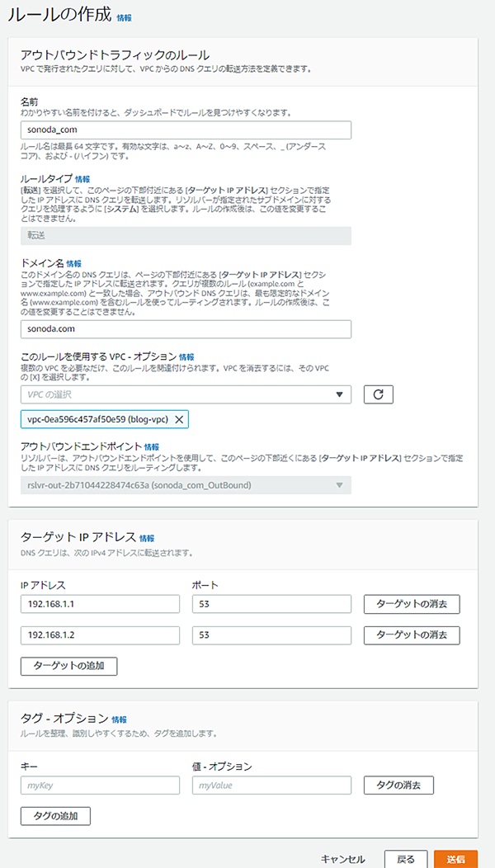Image resolution: width=495 pixels, height=868 pixels.
Task: Click port field for 192.168.1.1
Action: point(272,605)
